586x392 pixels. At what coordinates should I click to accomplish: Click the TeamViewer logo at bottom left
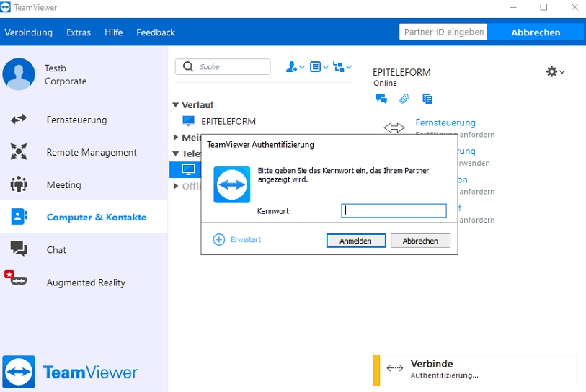[70, 372]
